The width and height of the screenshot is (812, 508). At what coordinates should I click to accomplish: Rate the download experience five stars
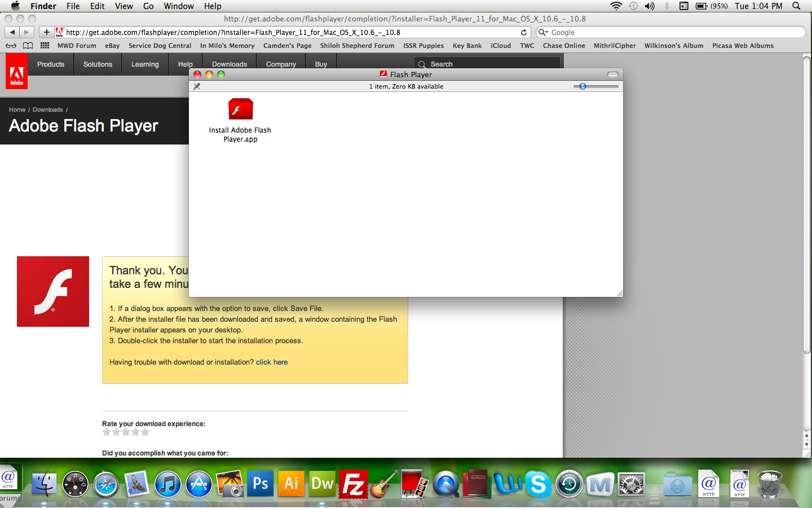(145, 432)
